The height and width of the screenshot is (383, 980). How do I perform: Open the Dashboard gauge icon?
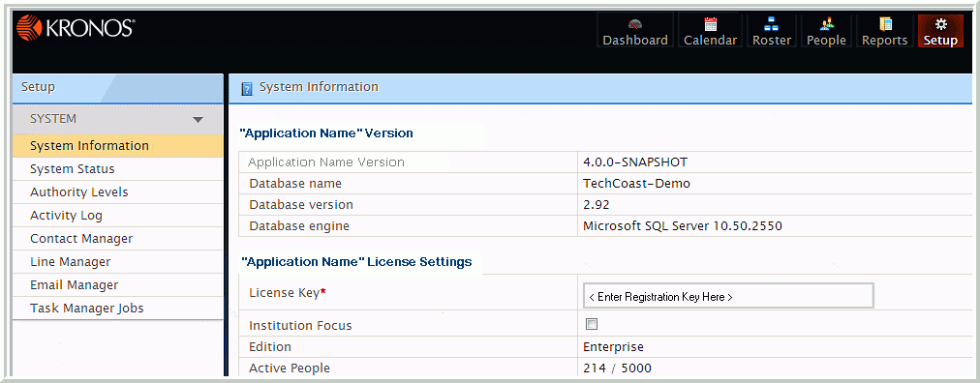(635, 24)
